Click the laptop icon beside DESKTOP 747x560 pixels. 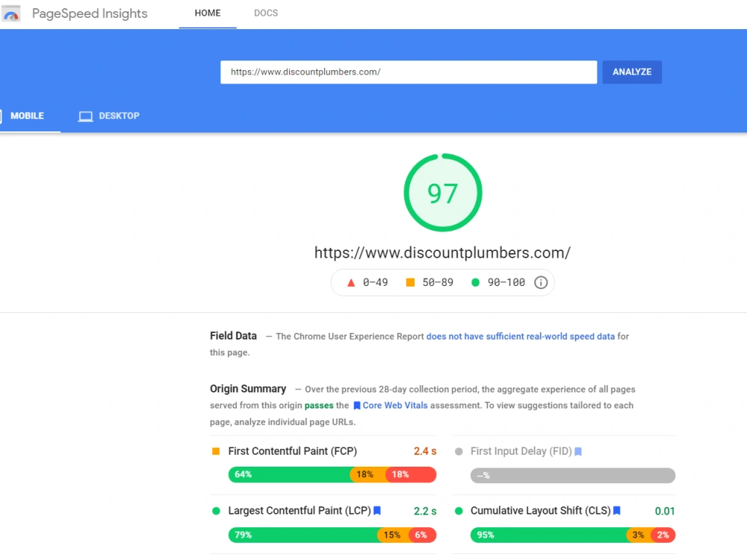coord(85,116)
